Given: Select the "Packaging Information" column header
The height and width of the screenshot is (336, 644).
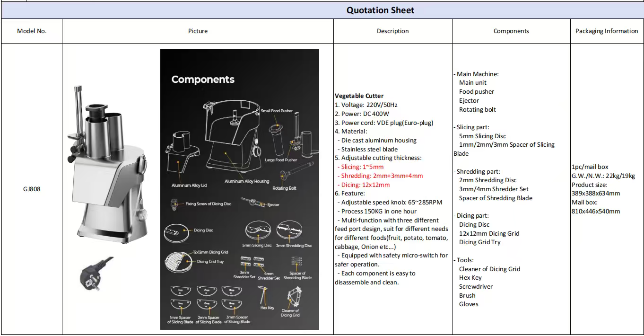Looking at the screenshot, I should 607,31.
